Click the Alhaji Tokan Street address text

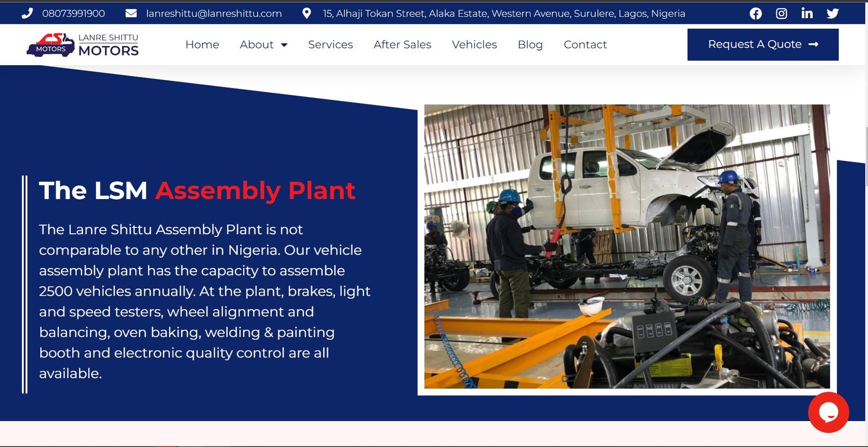[504, 14]
